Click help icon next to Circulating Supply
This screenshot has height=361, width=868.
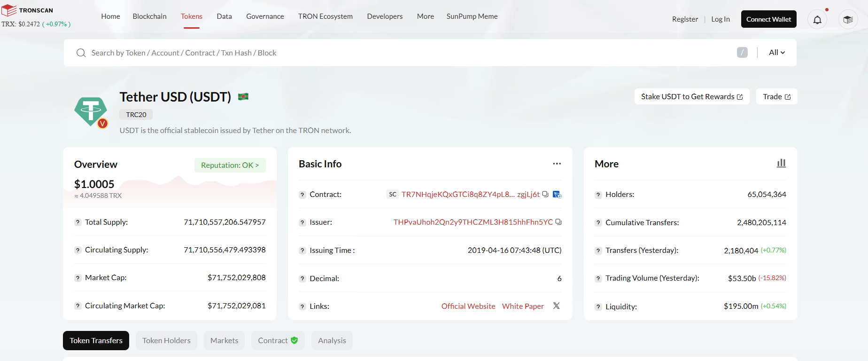78,250
